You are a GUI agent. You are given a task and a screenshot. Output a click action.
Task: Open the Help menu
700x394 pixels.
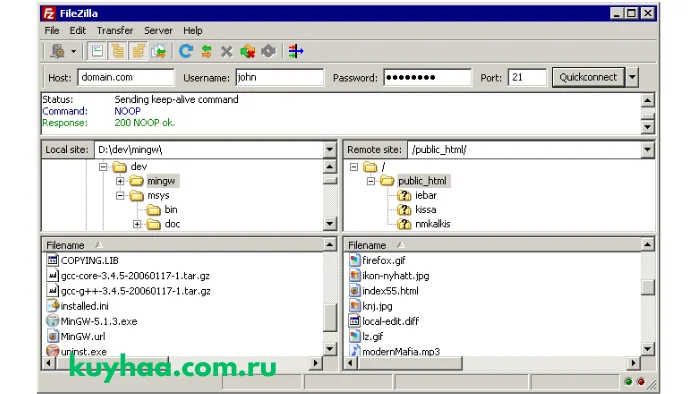pos(193,30)
